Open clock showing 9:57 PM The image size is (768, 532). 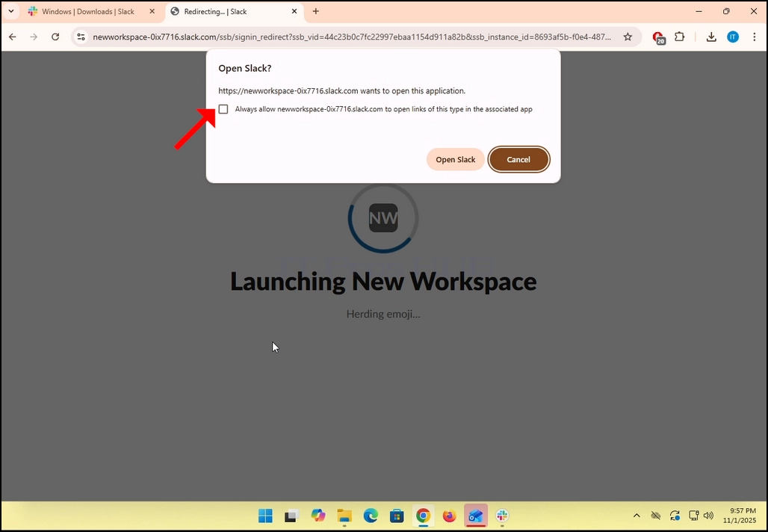740,516
